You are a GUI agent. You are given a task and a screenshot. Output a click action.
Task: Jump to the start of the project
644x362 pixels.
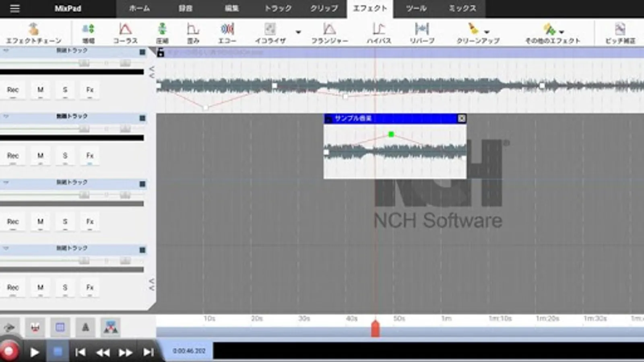point(80,352)
